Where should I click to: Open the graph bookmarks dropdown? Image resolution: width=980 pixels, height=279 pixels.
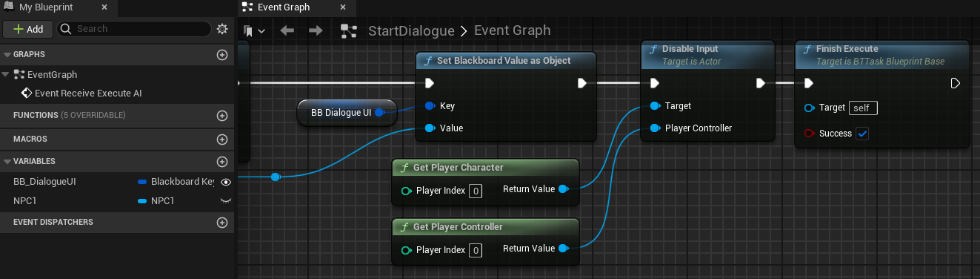[x=255, y=31]
